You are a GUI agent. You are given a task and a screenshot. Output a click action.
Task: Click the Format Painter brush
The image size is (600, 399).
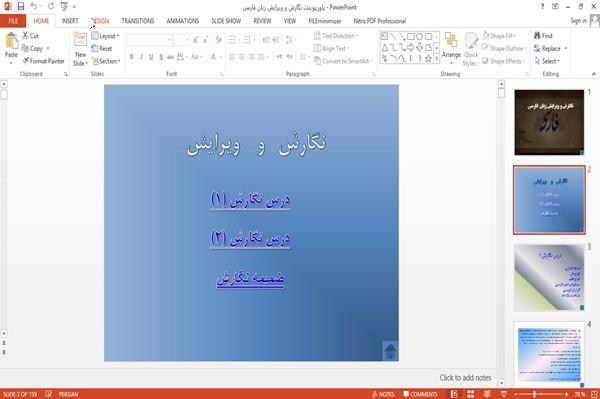[25, 61]
